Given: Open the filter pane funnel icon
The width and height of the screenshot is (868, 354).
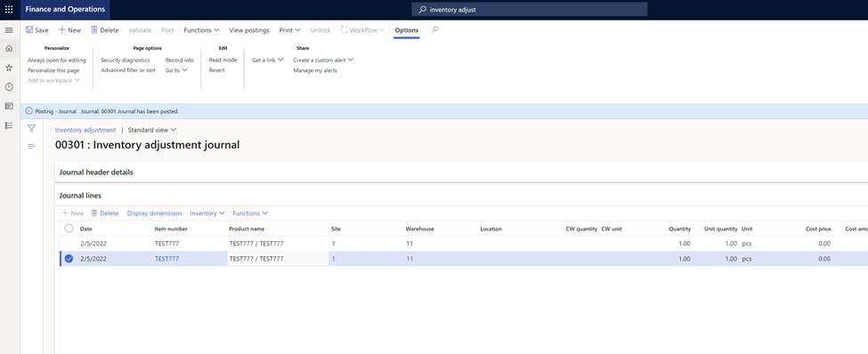Looking at the screenshot, I should coord(31,128).
